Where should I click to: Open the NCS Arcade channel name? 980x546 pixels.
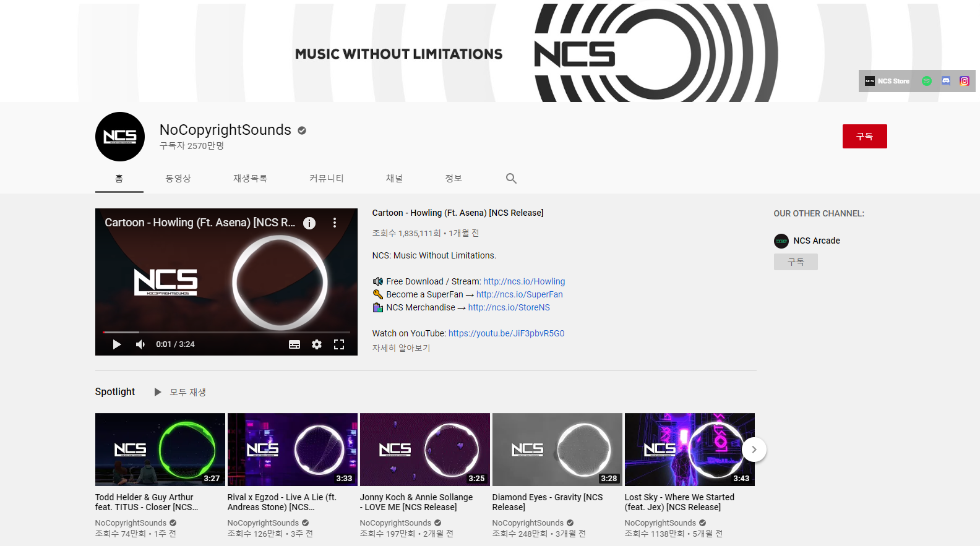817,241
